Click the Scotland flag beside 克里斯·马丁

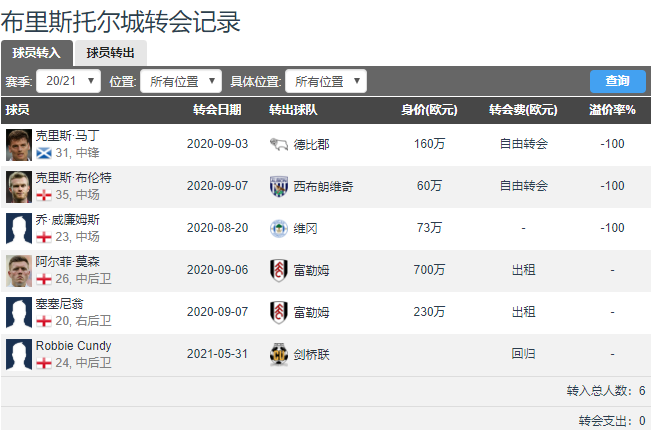pos(44,153)
